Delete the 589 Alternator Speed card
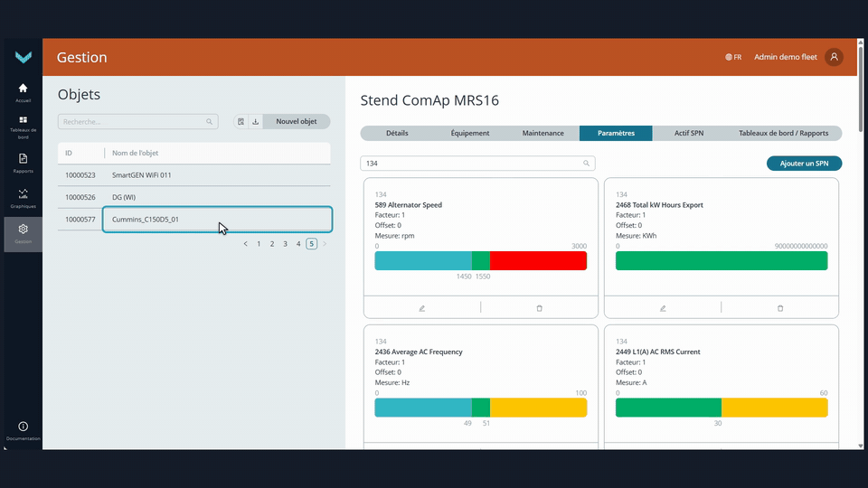 (539, 308)
